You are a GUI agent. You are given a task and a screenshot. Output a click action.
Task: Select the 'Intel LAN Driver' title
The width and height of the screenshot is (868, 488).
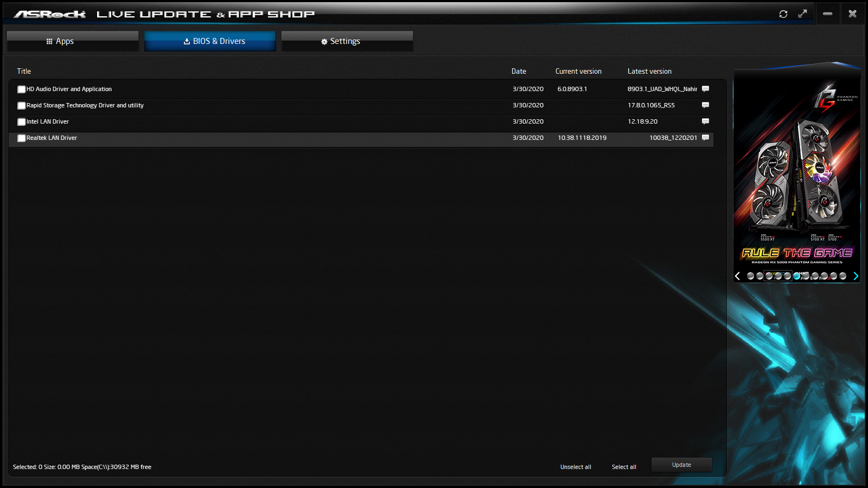point(48,121)
